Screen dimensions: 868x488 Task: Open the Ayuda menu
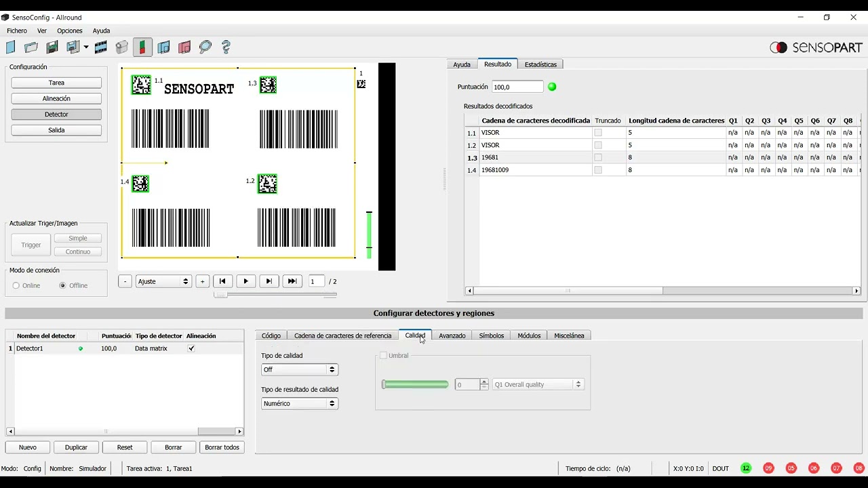pos(101,30)
